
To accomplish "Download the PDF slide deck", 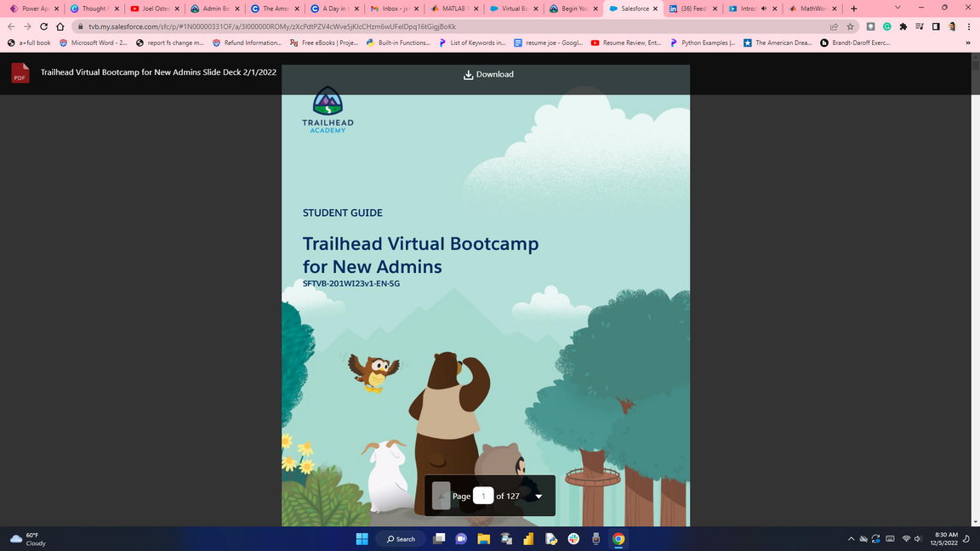I will point(488,74).
